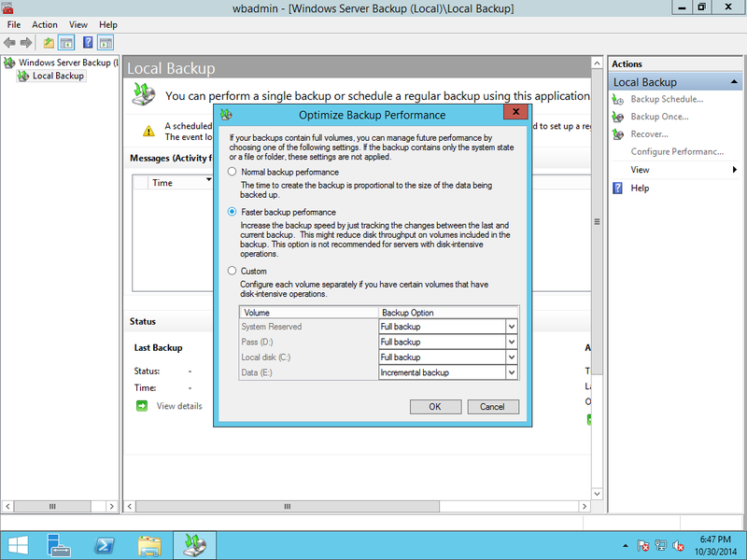Click the Forward navigation arrow
747x560 pixels.
(x=25, y=42)
